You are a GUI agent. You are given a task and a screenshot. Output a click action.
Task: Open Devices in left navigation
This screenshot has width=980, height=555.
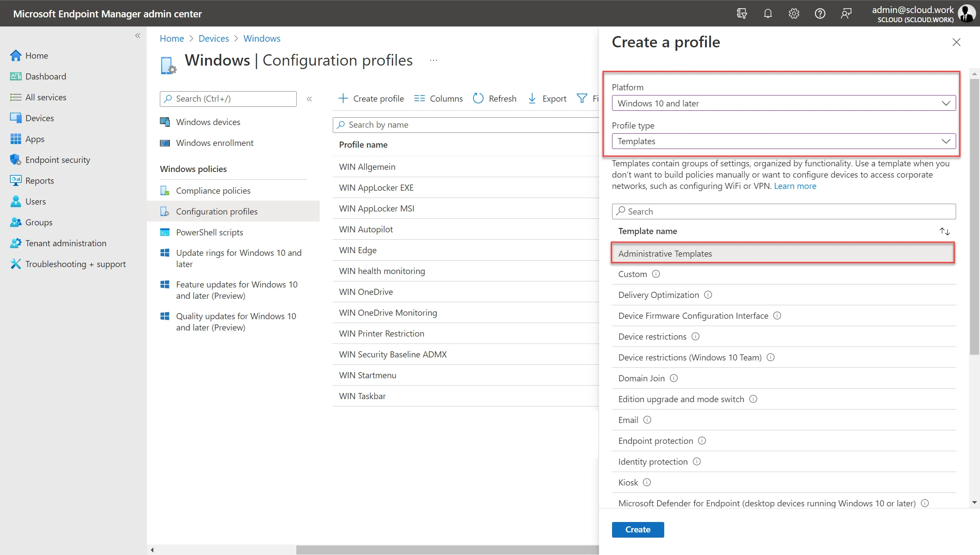[x=40, y=118]
